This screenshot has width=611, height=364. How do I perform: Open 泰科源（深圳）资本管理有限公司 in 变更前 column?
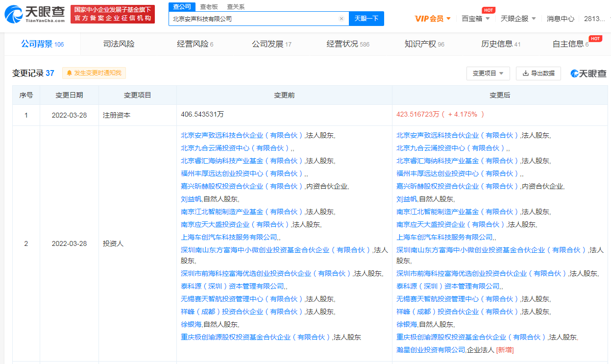232,286
